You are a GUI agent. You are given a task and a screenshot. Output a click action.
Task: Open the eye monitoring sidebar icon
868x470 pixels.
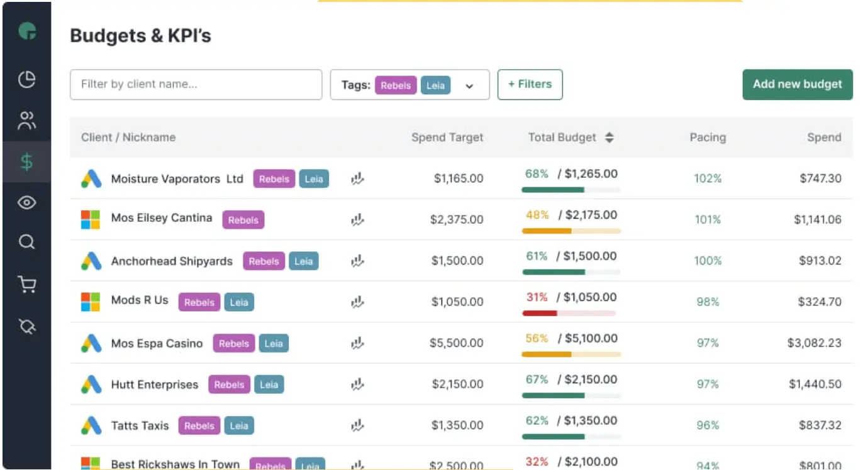pyautogui.click(x=26, y=202)
